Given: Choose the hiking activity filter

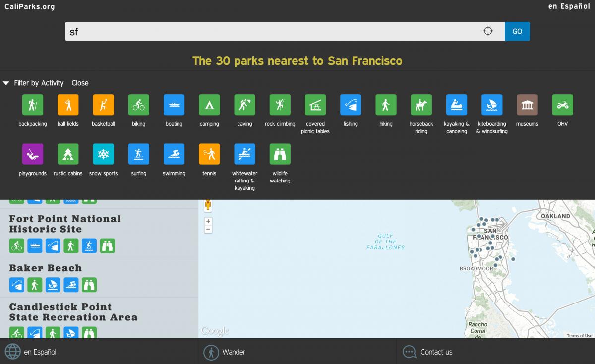Looking at the screenshot, I should point(386,105).
